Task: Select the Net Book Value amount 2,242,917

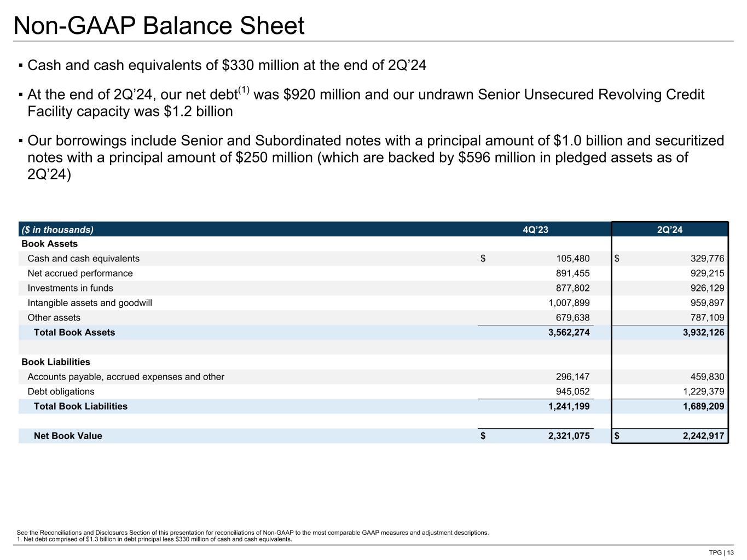Action: coord(699,436)
